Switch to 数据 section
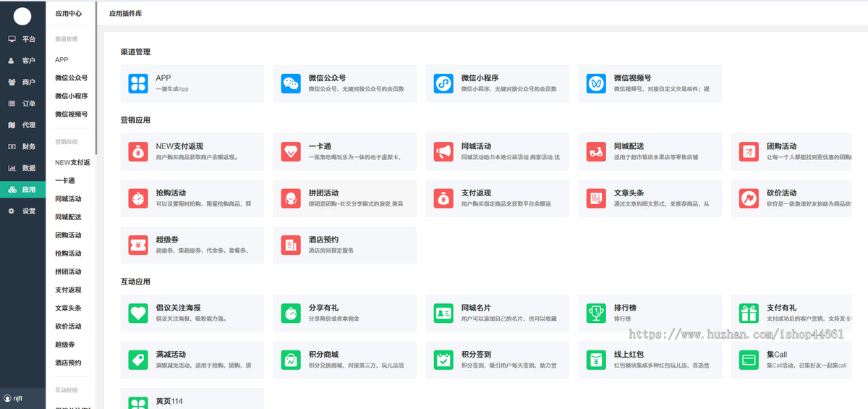Screen dimensions: 868x409 23,168
